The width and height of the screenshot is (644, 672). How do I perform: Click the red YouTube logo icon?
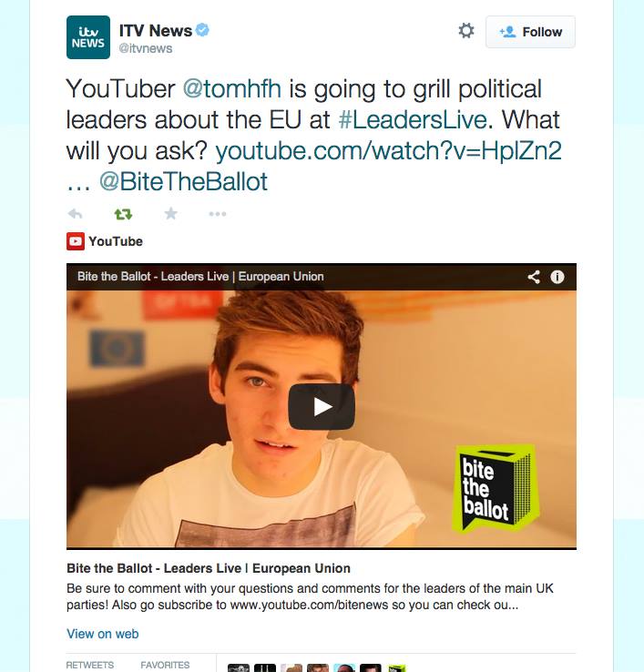pos(76,241)
